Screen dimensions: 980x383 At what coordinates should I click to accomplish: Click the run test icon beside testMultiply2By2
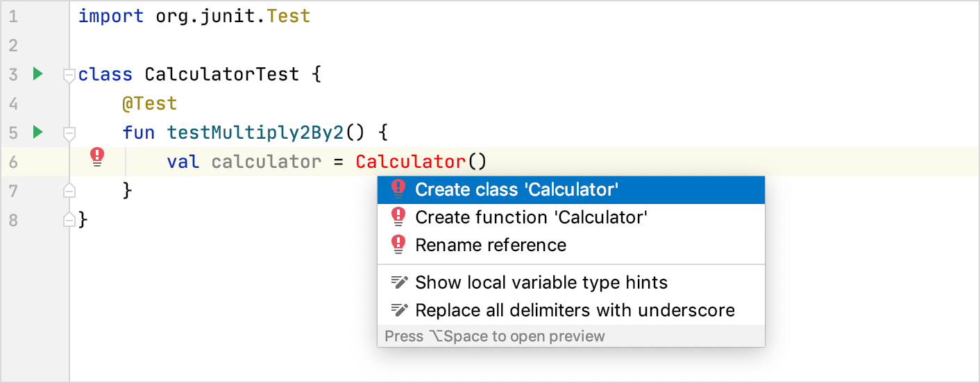37,131
